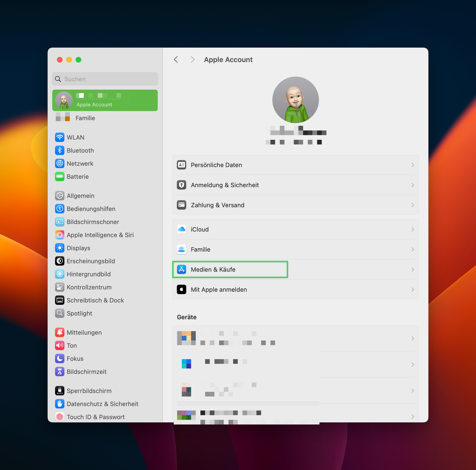This screenshot has height=470, width=476.
Task: Open Bluetooth settings via its icon
Action: click(x=60, y=150)
